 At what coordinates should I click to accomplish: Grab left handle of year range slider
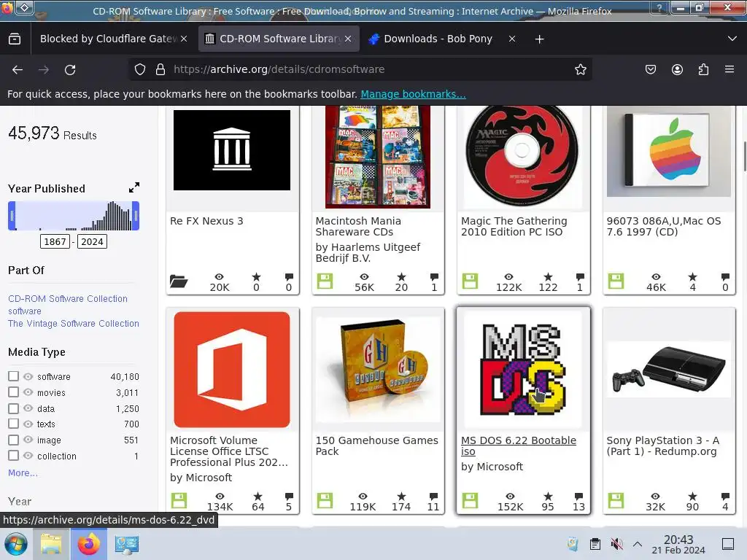pyautogui.click(x=12, y=216)
